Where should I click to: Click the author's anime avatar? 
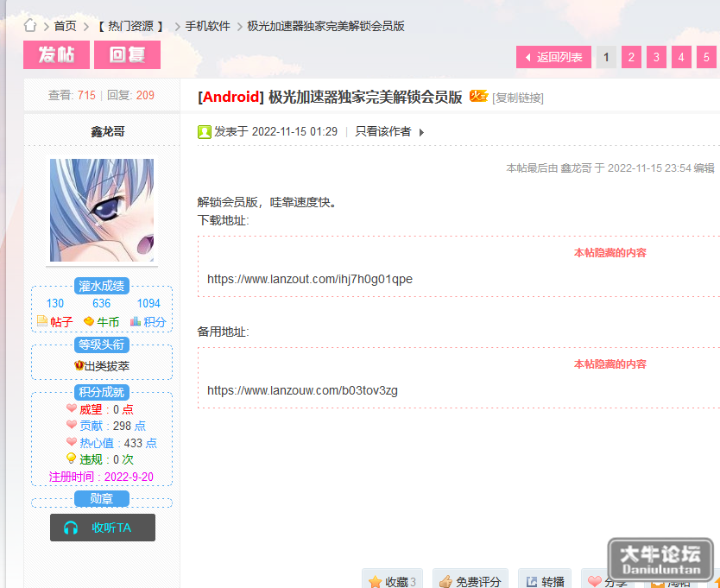click(102, 211)
